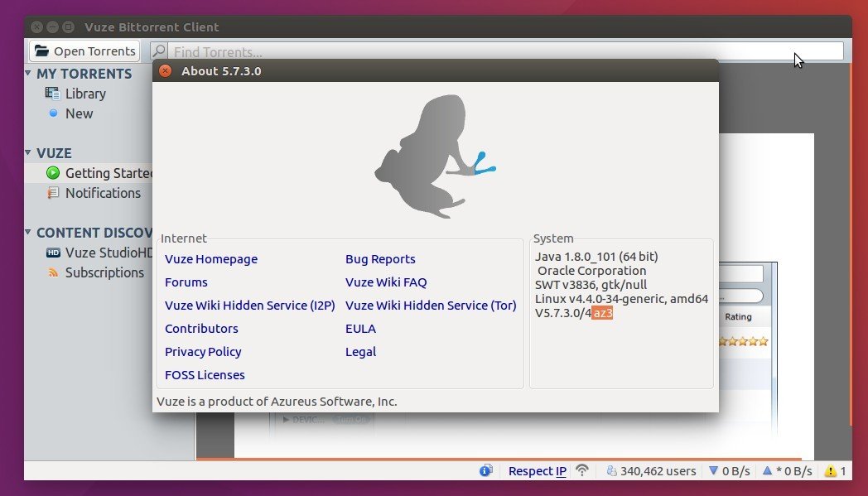
Task: Click the upload speed * 0 B/s indicator
Action: click(787, 471)
